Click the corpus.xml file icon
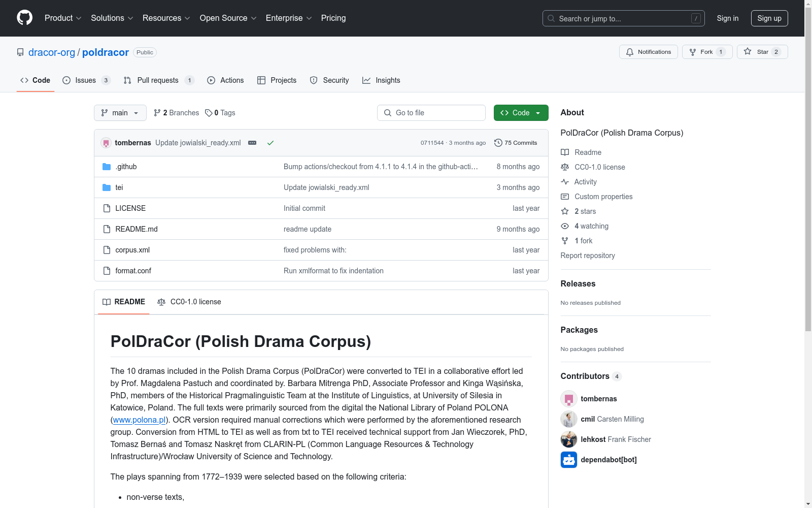This screenshot has height=508, width=812. click(107, 250)
